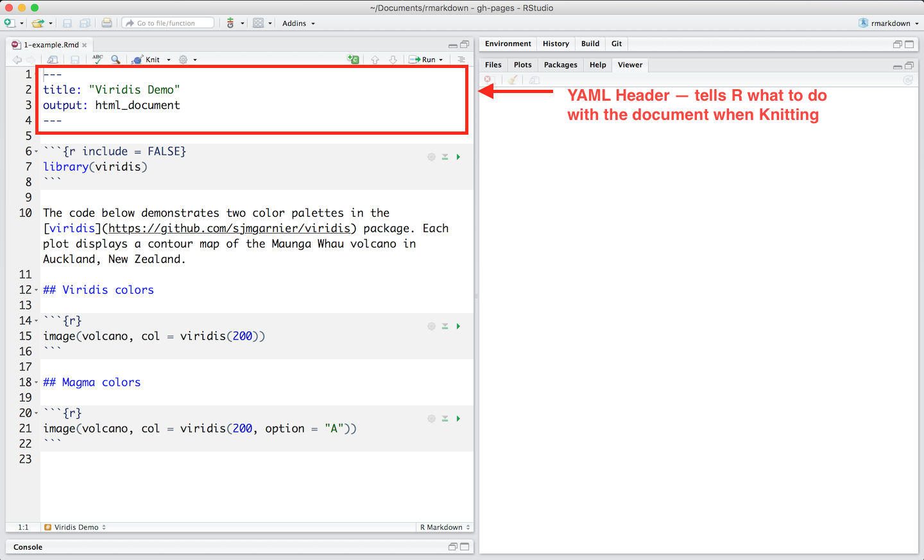Switch to the History tab
The width and height of the screenshot is (924, 560).
pyautogui.click(x=556, y=44)
